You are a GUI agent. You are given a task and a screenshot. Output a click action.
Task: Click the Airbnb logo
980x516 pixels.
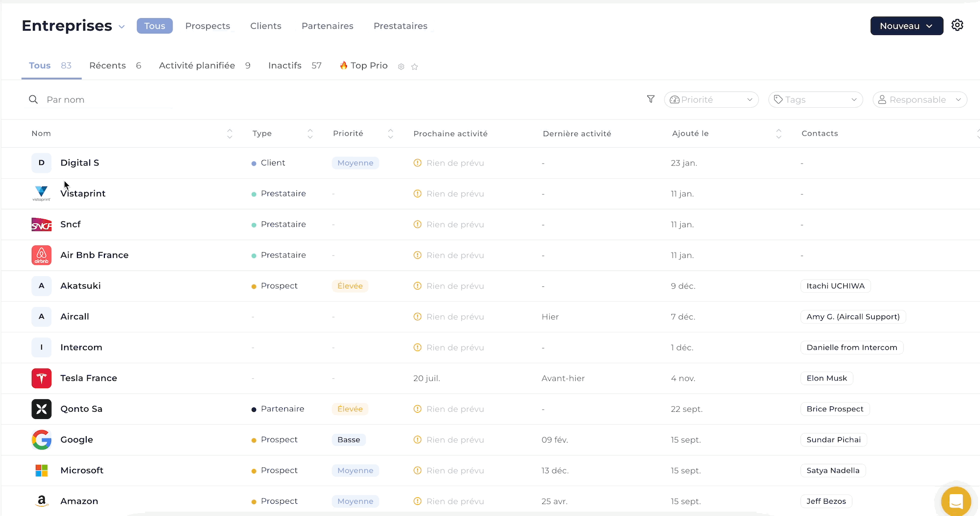[42, 255]
